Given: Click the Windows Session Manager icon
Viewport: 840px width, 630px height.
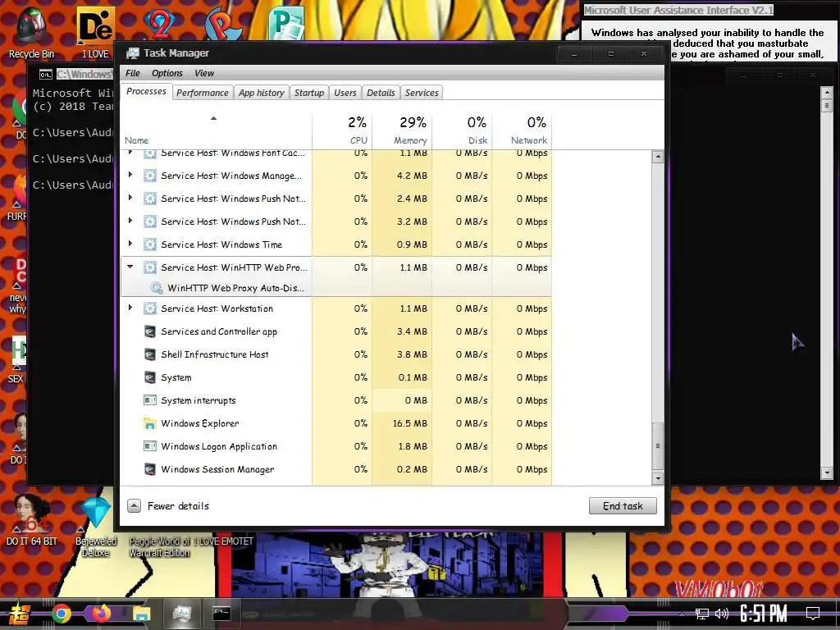Looking at the screenshot, I should click(x=150, y=469).
